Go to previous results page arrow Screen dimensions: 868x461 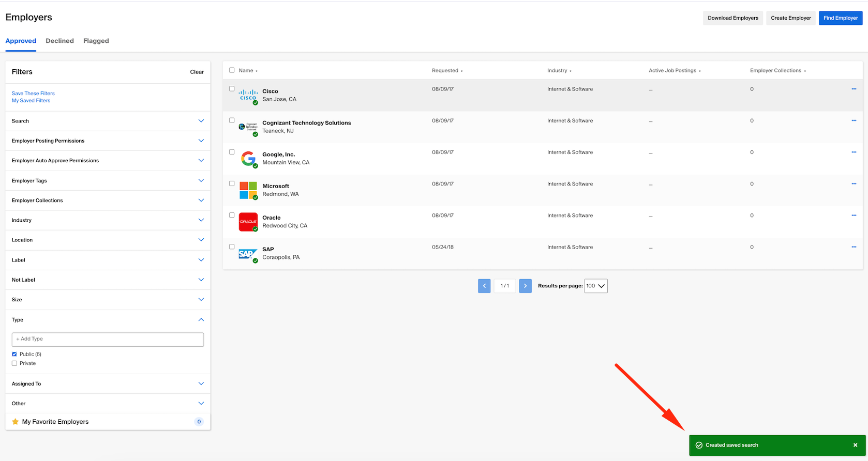(x=484, y=286)
